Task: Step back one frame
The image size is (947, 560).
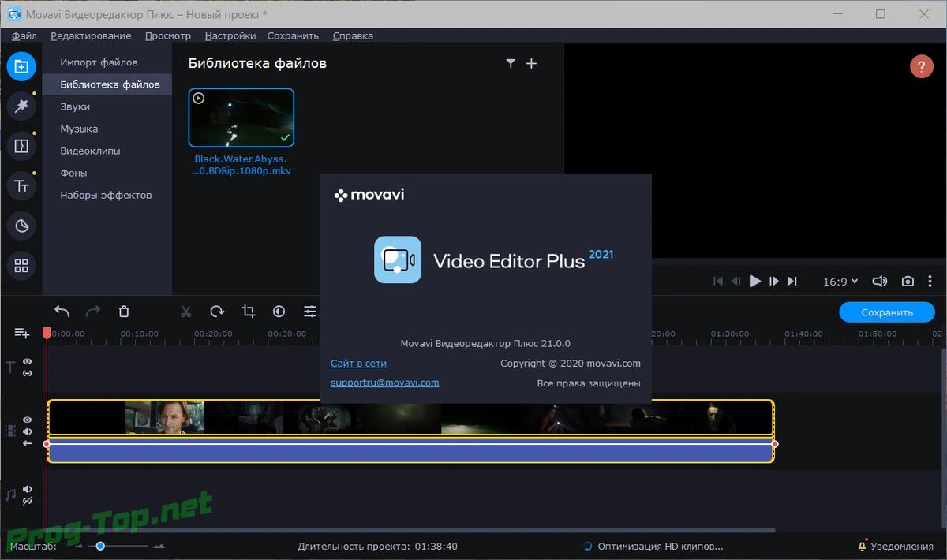Action: click(x=736, y=282)
